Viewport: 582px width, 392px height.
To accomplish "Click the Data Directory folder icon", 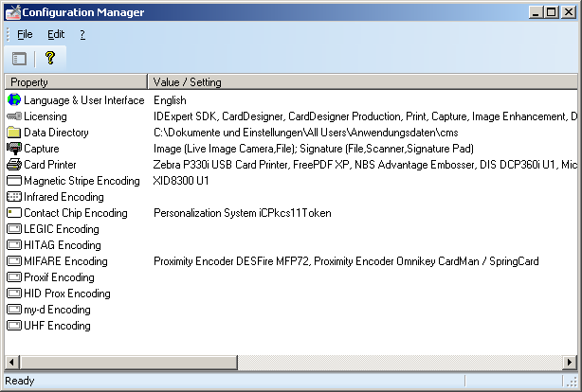I will coord(13,133).
